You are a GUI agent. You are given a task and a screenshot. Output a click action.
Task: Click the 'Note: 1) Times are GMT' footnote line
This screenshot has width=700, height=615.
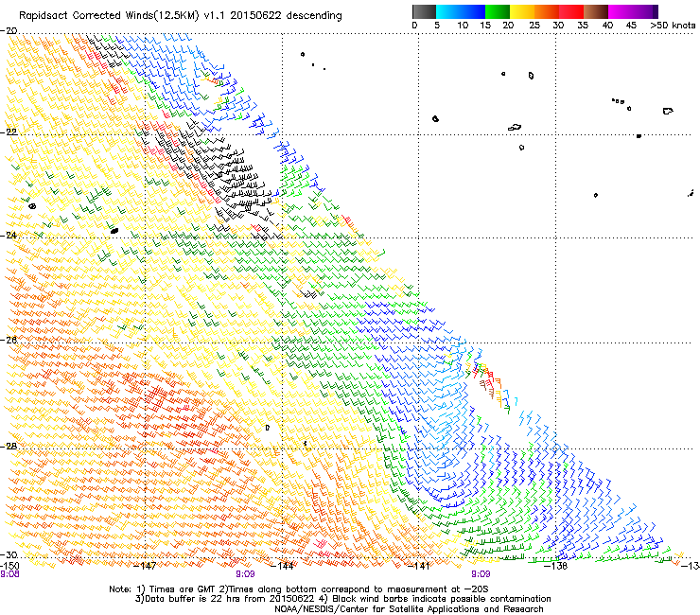[x=298, y=589]
